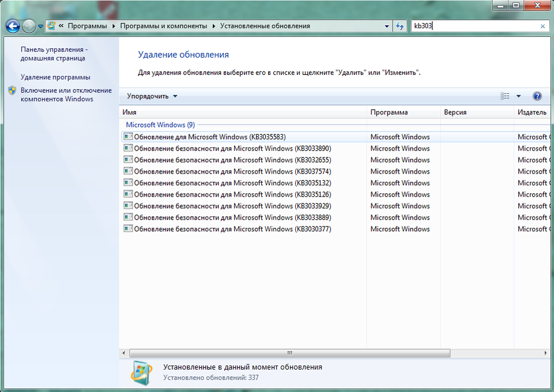
Task: Focus the search field containing kb303
Action: (x=475, y=26)
